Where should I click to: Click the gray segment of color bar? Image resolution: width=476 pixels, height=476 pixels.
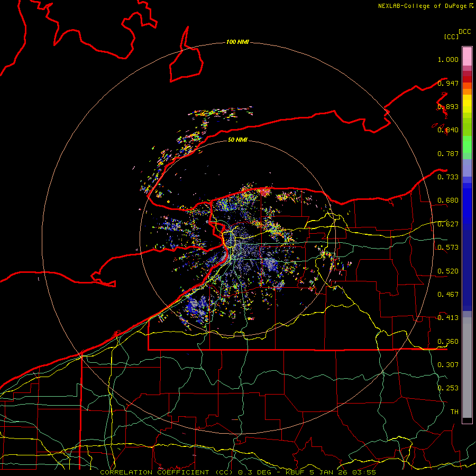tap(467, 368)
